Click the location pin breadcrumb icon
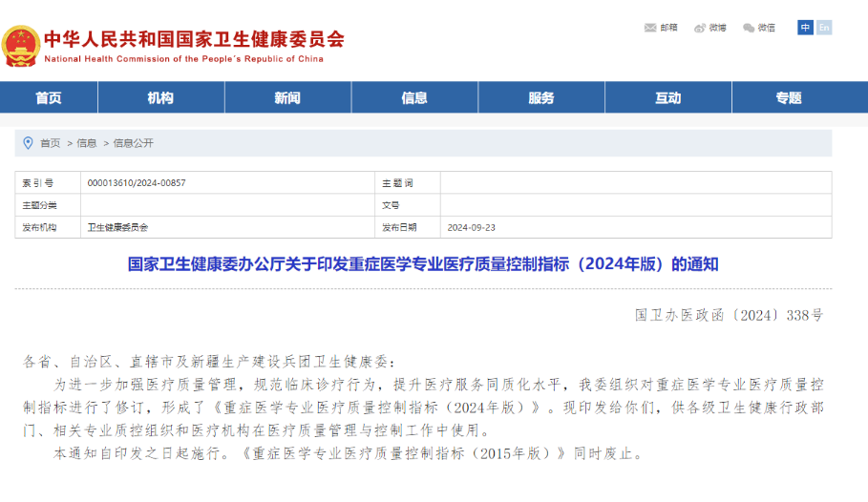The width and height of the screenshot is (868, 502). 29,143
